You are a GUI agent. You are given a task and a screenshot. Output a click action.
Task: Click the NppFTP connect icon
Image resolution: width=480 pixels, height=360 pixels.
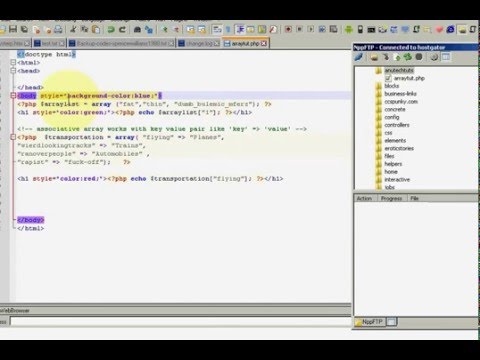[x=359, y=57]
